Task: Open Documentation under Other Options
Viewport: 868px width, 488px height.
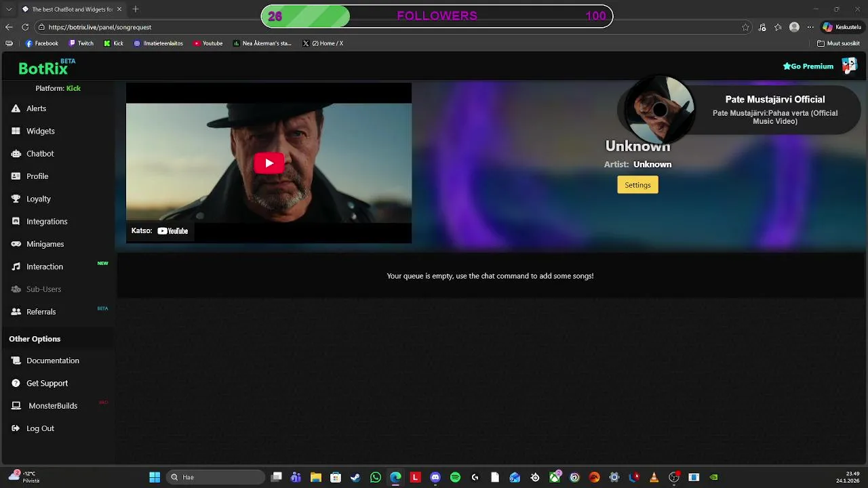Action: (45, 361)
